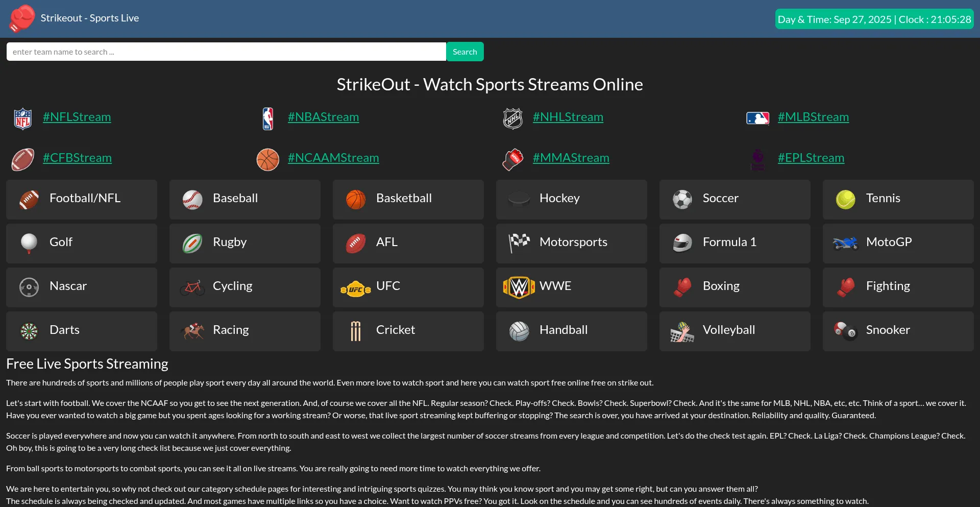Screen dimensions: 980x507
Task: Click the checkered flag Motorsports icon
Action: (x=519, y=243)
